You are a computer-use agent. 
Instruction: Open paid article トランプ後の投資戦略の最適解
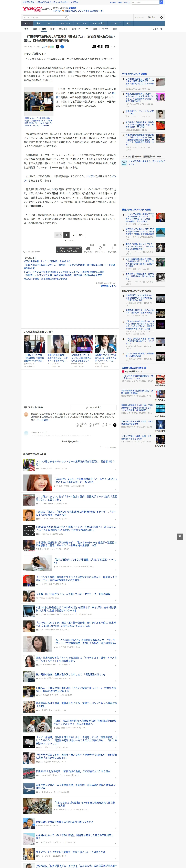click(138, 377)
